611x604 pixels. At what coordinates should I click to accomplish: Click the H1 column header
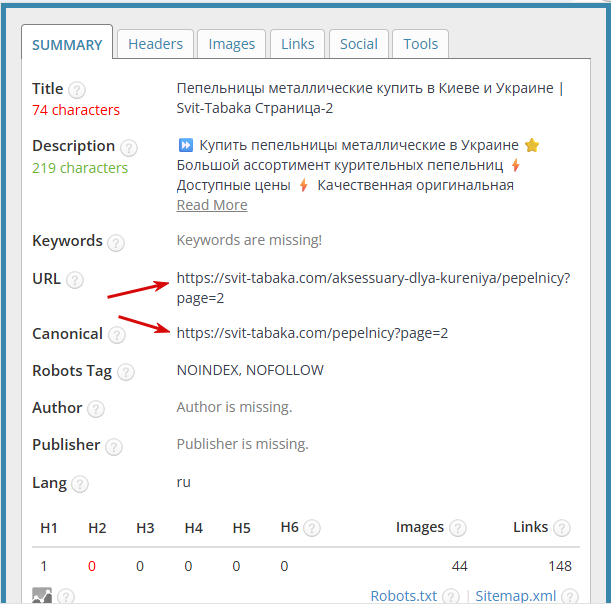49,528
